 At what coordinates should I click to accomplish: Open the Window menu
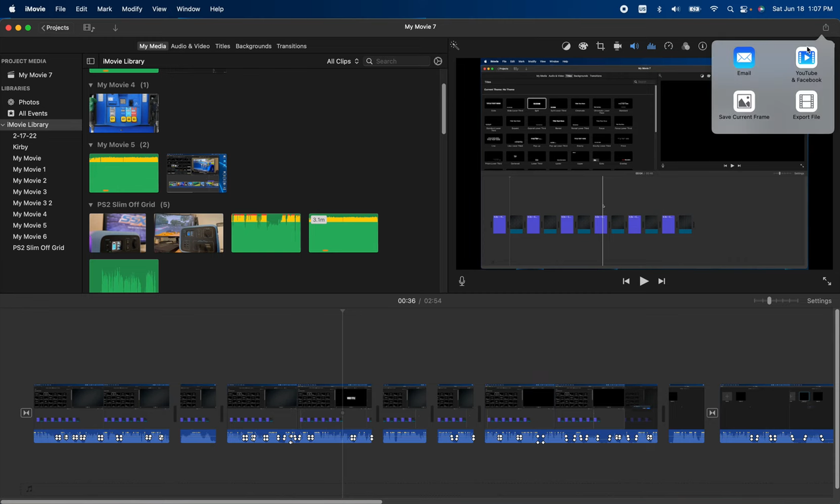pos(188,9)
